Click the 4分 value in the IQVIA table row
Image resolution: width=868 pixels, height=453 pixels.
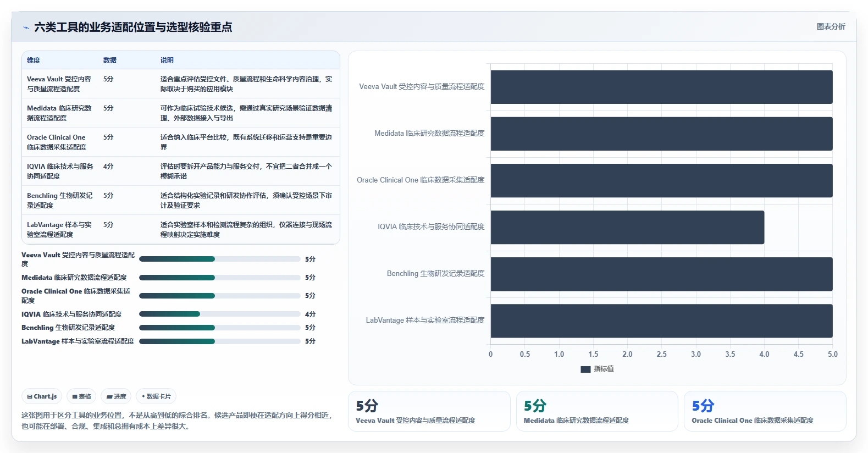point(108,166)
